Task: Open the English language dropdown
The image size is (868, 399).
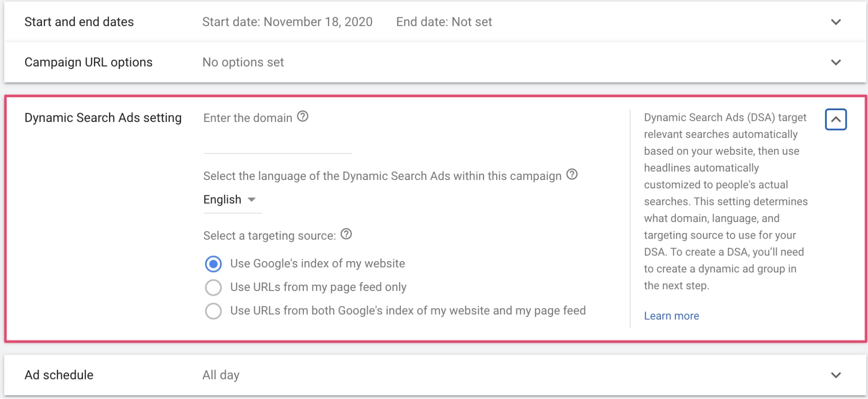Action: pyautogui.click(x=230, y=200)
